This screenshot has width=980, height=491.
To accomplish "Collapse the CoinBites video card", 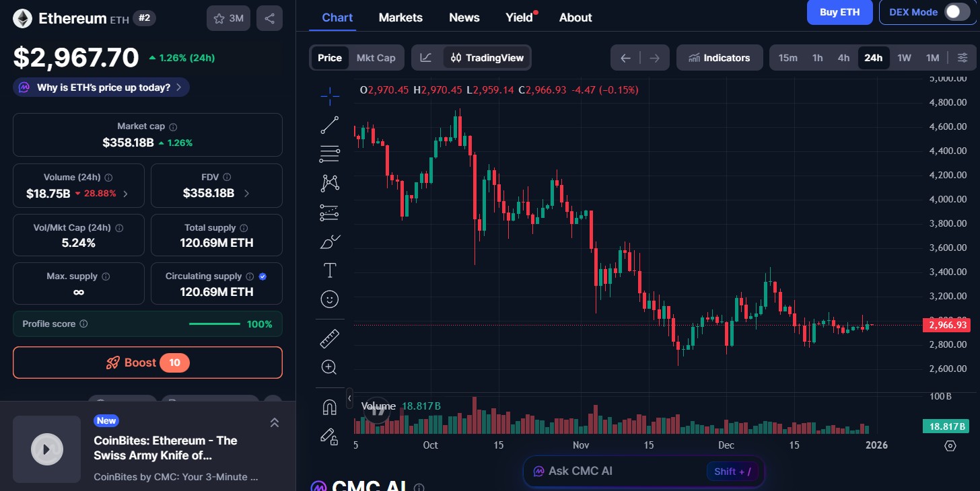I will click(275, 422).
